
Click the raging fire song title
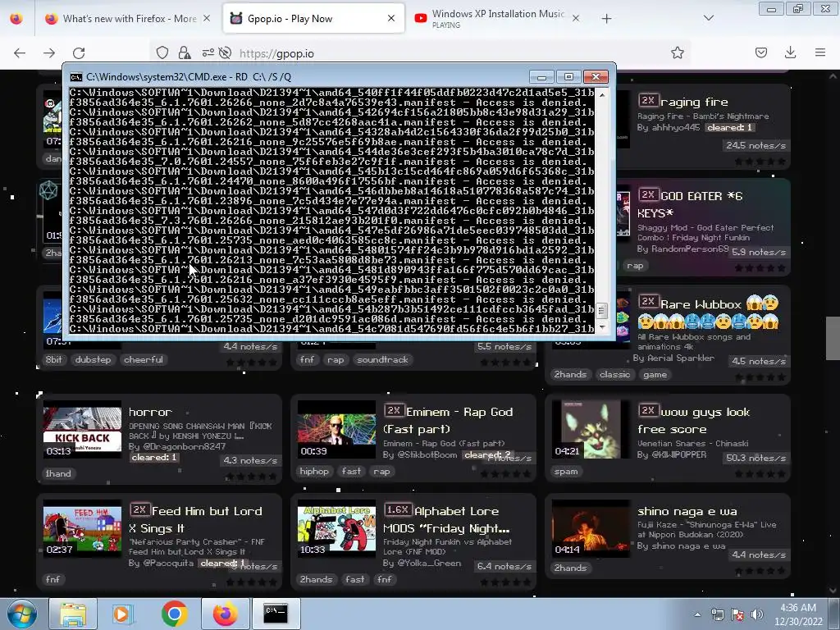(x=694, y=102)
